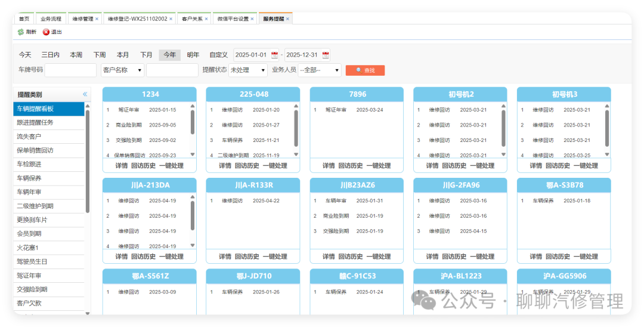Open the 客户名称 dropdown
Screen dimensions: 644x327
pos(122,70)
